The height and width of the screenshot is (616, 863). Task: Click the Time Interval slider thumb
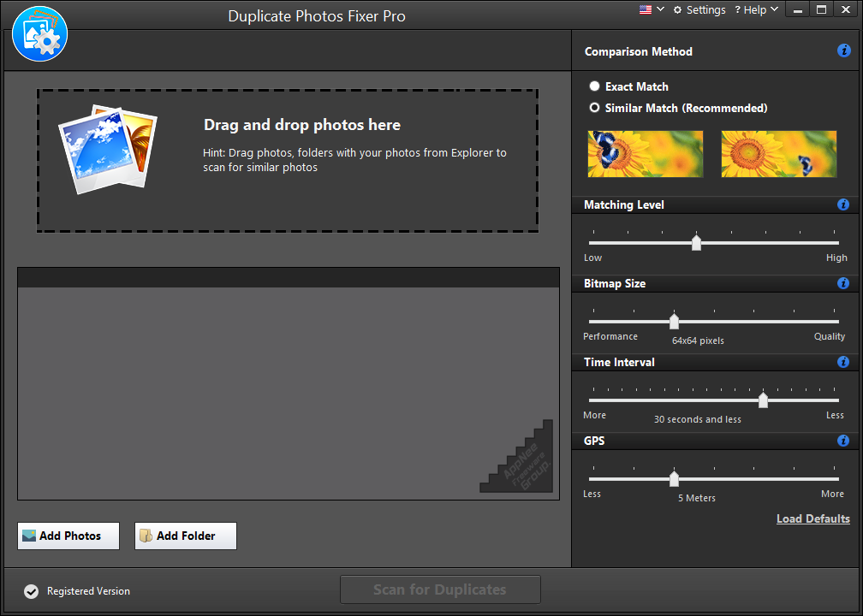click(763, 400)
